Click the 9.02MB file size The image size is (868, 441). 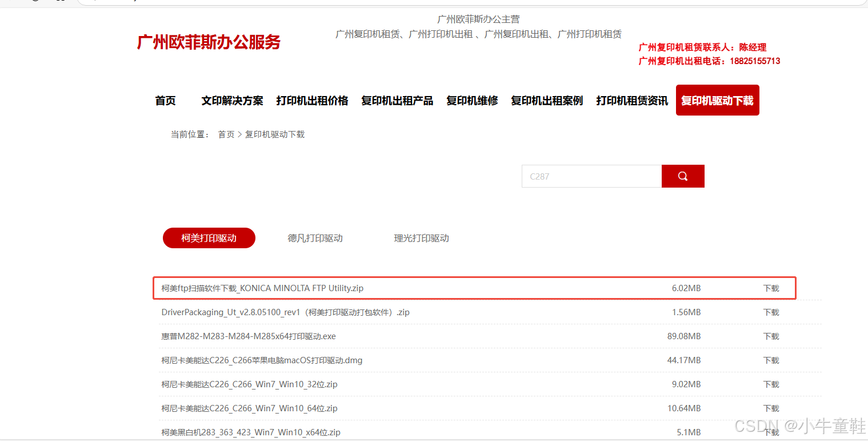click(686, 384)
